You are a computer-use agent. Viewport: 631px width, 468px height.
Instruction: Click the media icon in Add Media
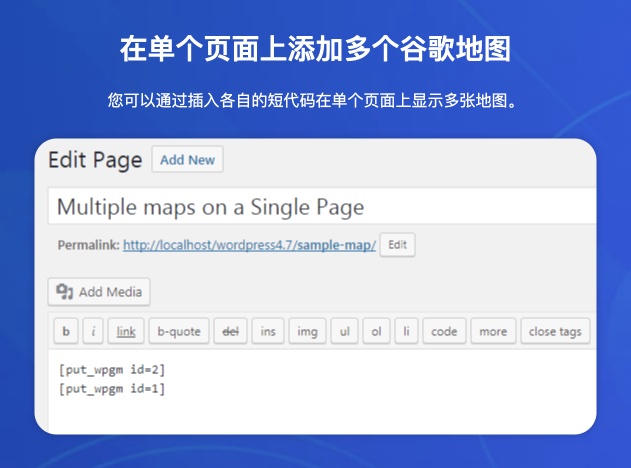pos(64,291)
